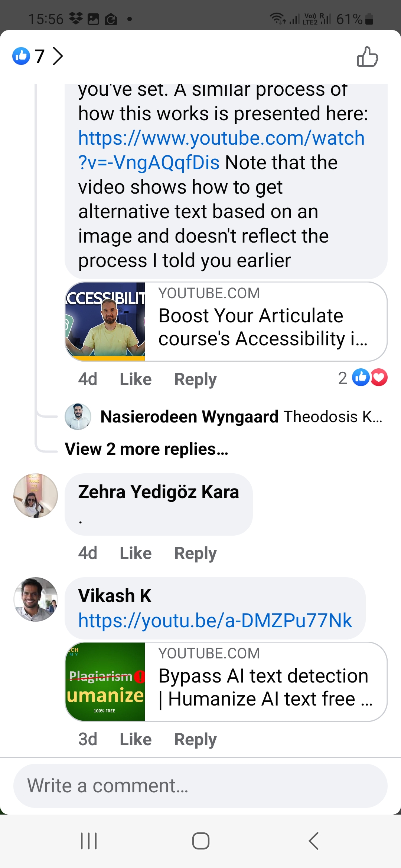401x868 pixels.
Task: Open the YouTube watch link in comment
Action: [x=221, y=150]
